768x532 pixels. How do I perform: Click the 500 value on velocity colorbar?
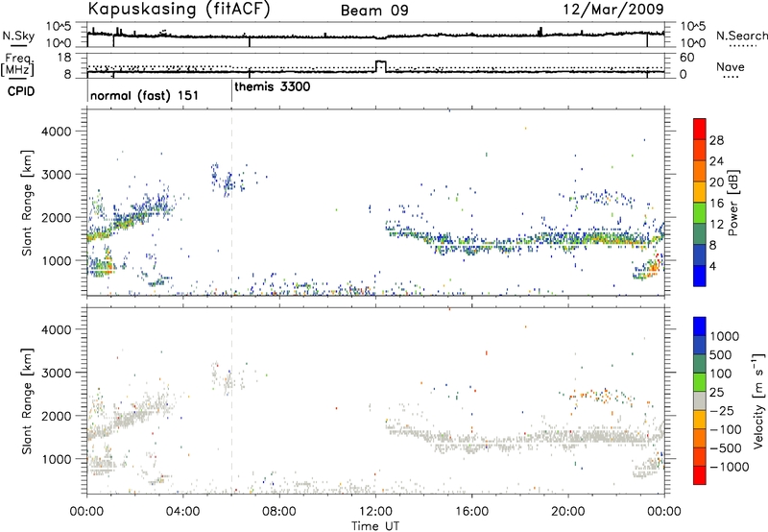point(721,355)
